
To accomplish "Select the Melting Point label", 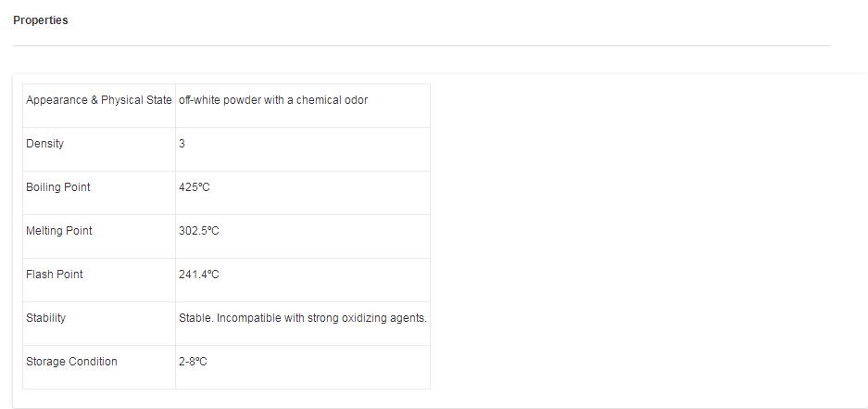I will (x=59, y=231).
